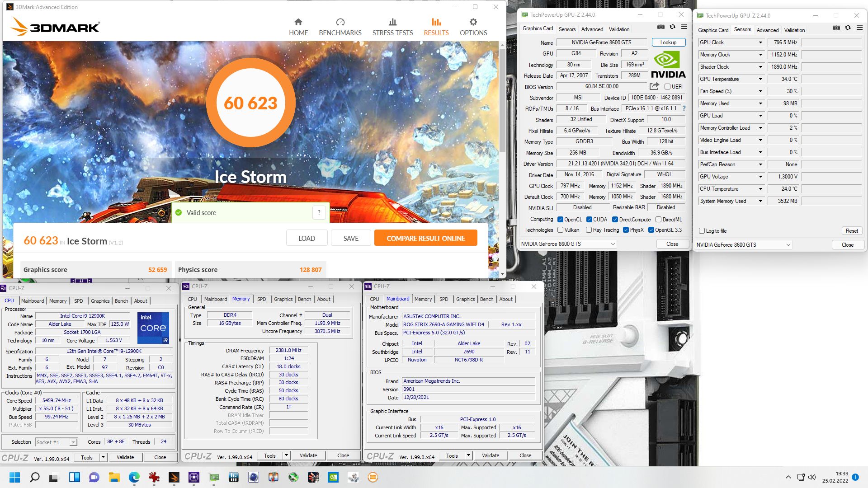Open Graphics tab in CPU-Z Mainboard window

click(466, 299)
